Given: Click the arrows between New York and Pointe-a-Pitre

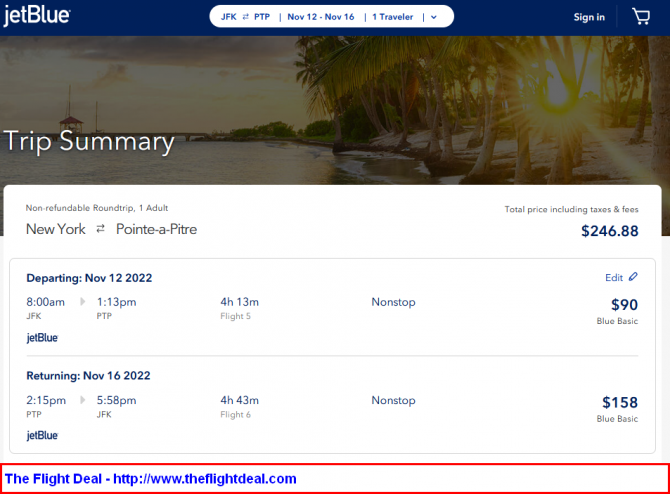Looking at the screenshot, I should click(100, 229).
